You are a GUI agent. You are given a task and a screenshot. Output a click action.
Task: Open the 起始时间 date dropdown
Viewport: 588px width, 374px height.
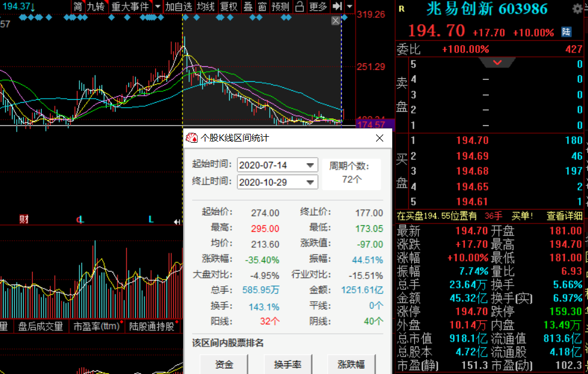[x=310, y=165]
